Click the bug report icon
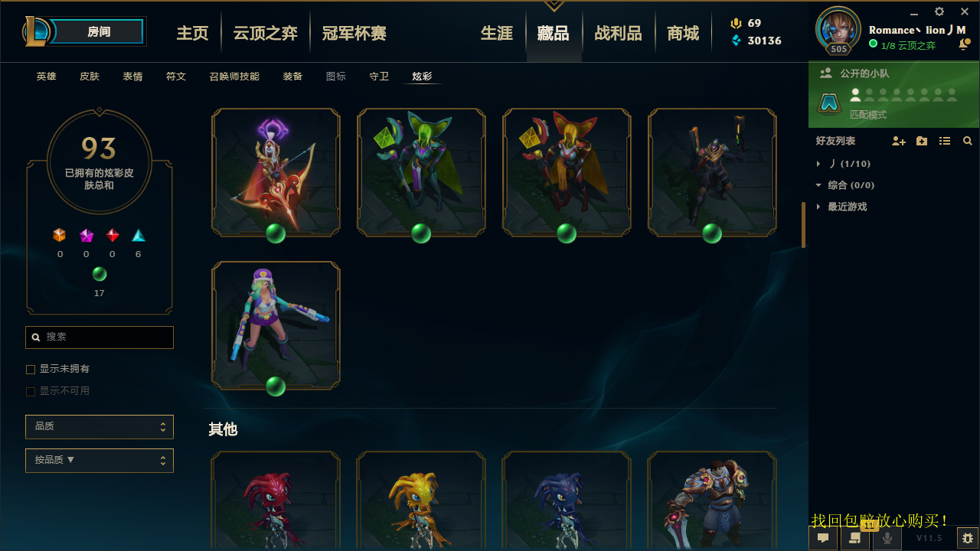The width and height of the screenshot is (980, 551). point(968,538)
